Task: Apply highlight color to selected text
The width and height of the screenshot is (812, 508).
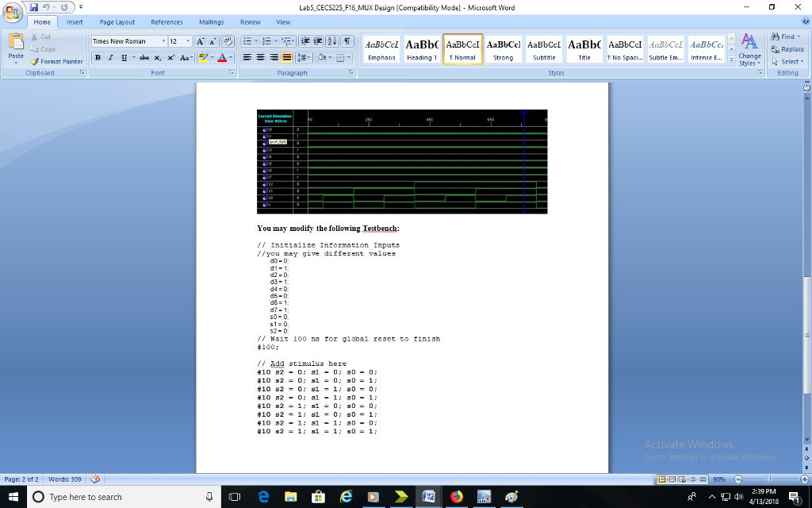Action: pyautogui.click(x=205, y=57)
